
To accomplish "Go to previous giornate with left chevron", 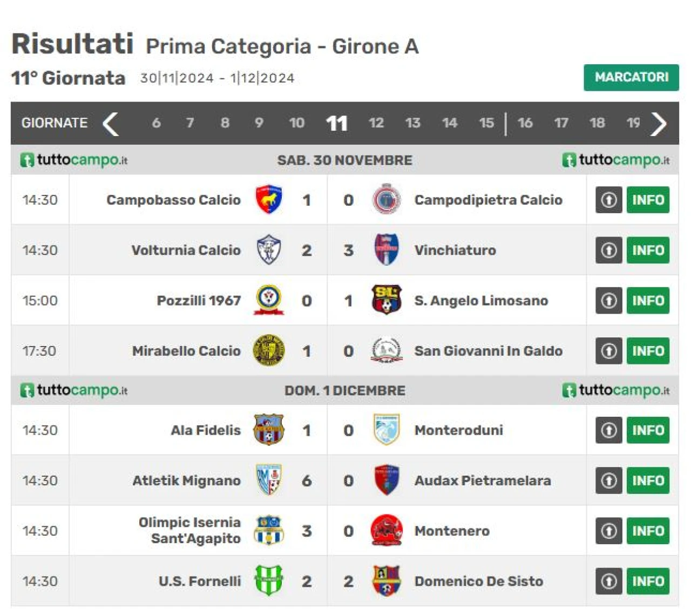I will coord(111,124).
